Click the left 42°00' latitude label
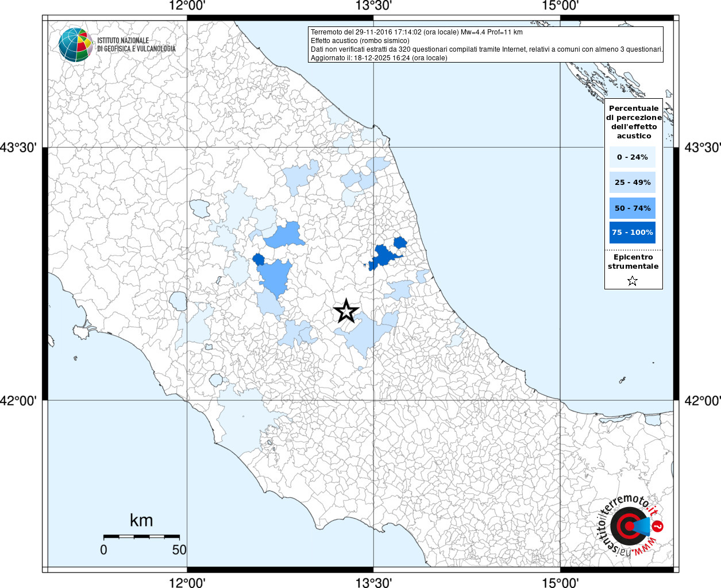The height and width of the screenshot is (588, 721). coord(18,400)
